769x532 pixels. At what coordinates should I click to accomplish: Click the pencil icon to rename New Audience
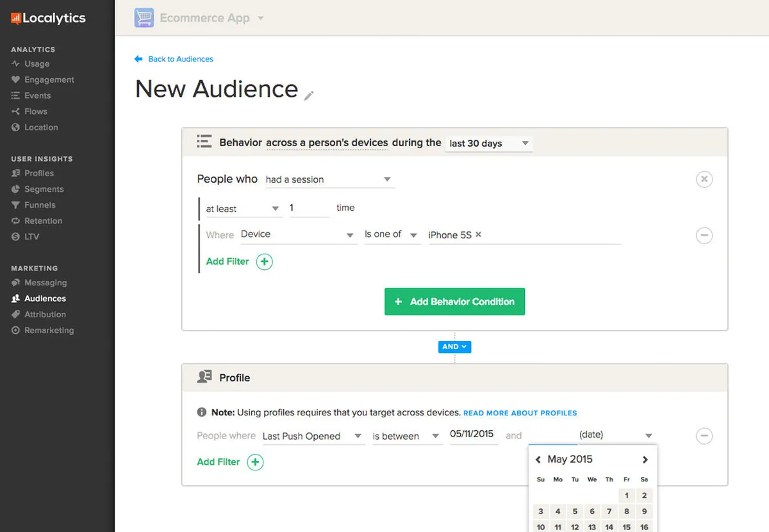click(x=309, y=96)
